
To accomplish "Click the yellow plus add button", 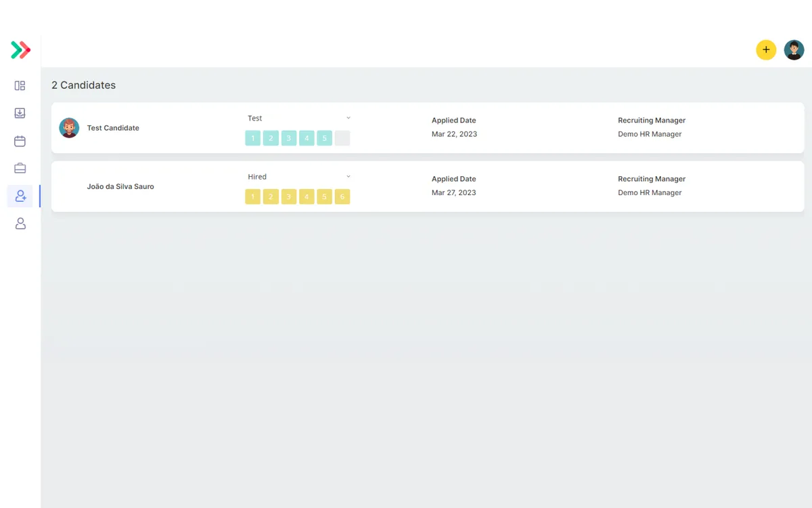I will click(766, 49).
